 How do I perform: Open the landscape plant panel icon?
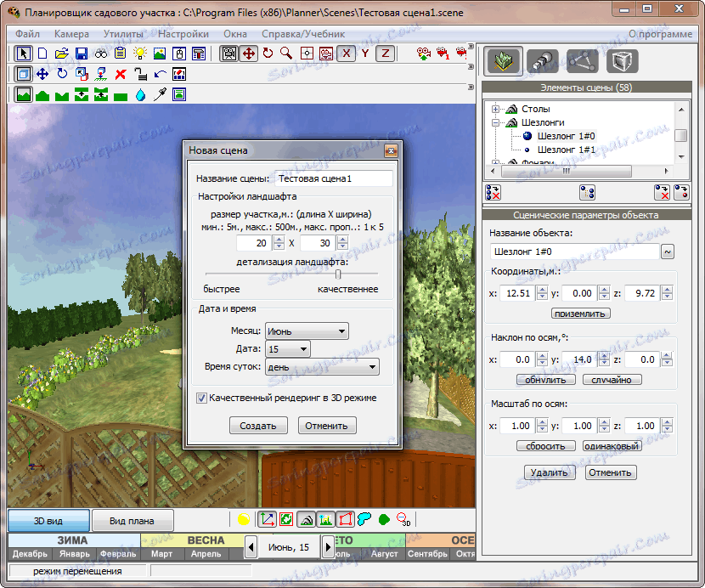504,61
